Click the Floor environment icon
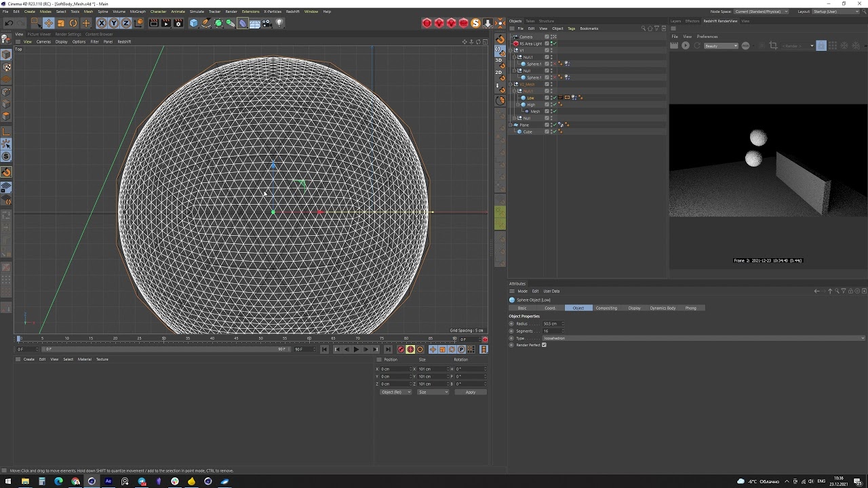This screenshot has height=488, width=868. click(255, 23)
